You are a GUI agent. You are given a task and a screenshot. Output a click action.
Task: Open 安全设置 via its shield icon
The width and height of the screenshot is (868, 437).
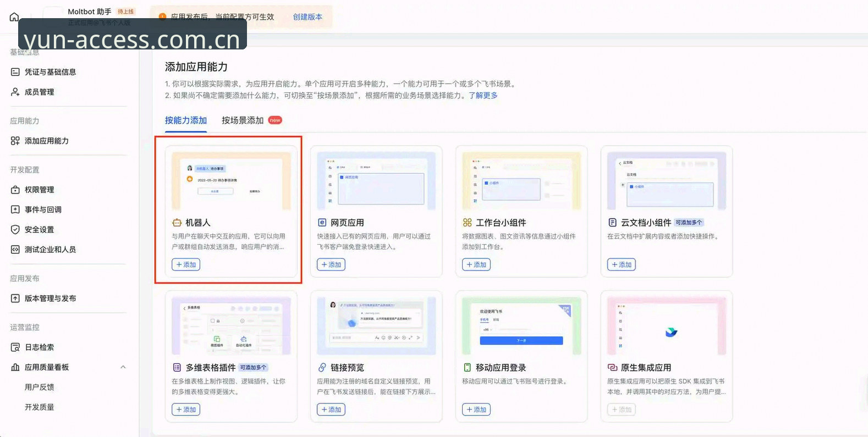15,229
